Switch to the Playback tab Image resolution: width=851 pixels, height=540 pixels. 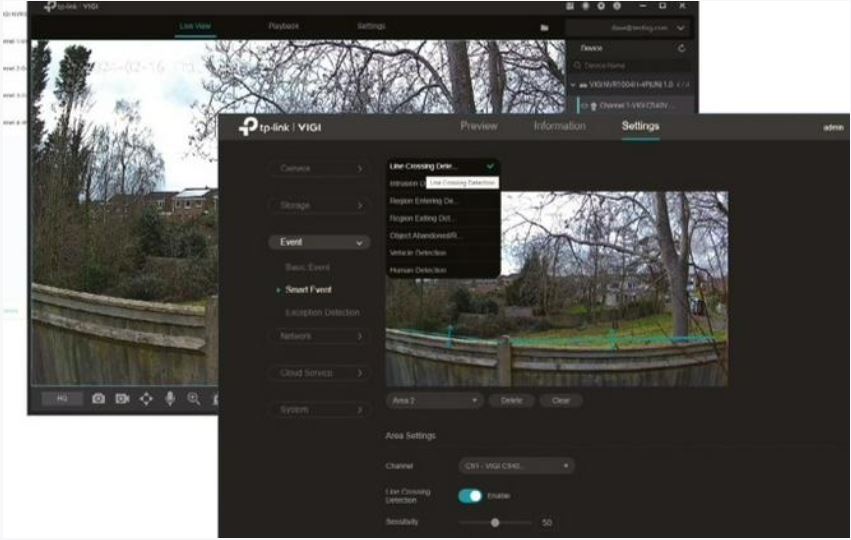[x=284, y=25]
